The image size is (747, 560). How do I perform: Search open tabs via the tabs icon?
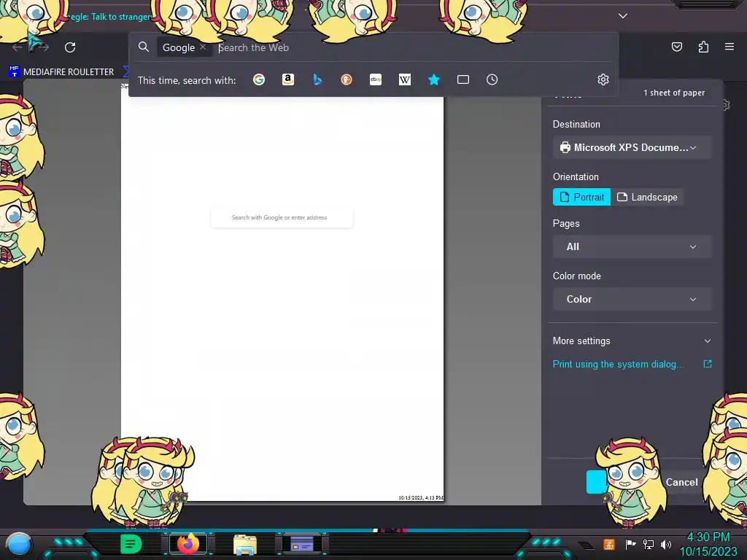click(463, 79)
